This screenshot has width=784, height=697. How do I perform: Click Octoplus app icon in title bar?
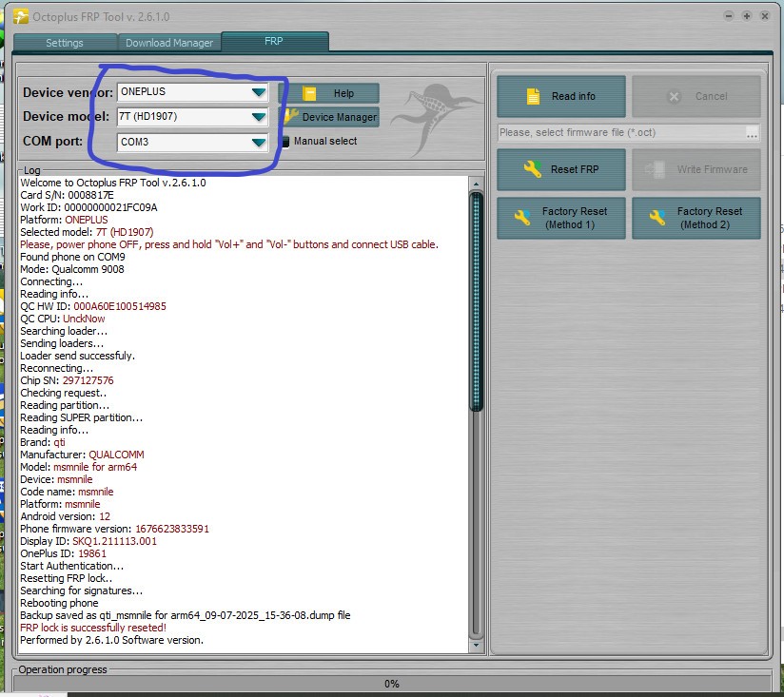pos(21,17)
